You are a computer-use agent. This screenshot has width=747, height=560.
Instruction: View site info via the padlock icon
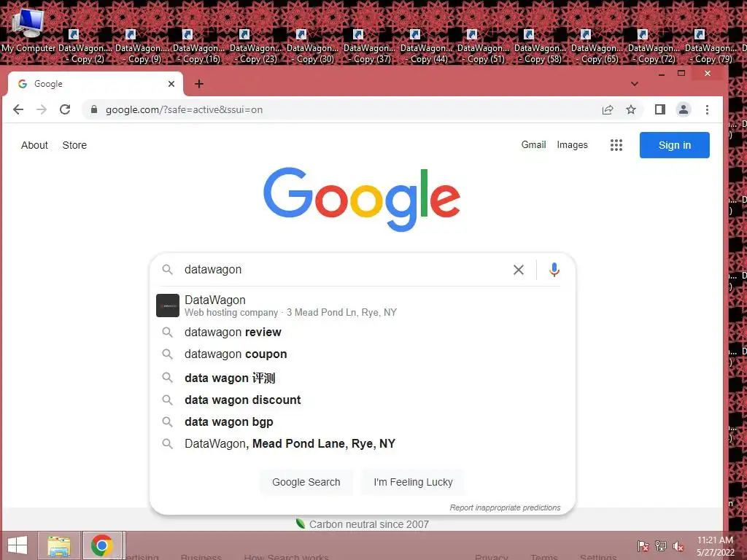(94, 109)
